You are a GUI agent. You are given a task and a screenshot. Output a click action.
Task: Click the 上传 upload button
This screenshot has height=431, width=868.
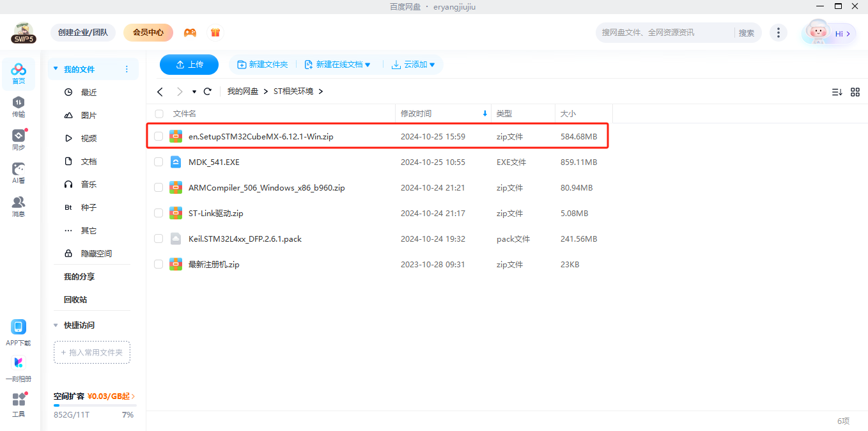pos(189,65)
